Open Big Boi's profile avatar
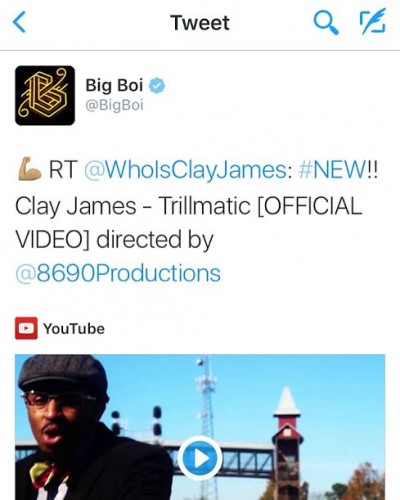The width and height of the screenshot is (400, 500). tap(45, 95)
